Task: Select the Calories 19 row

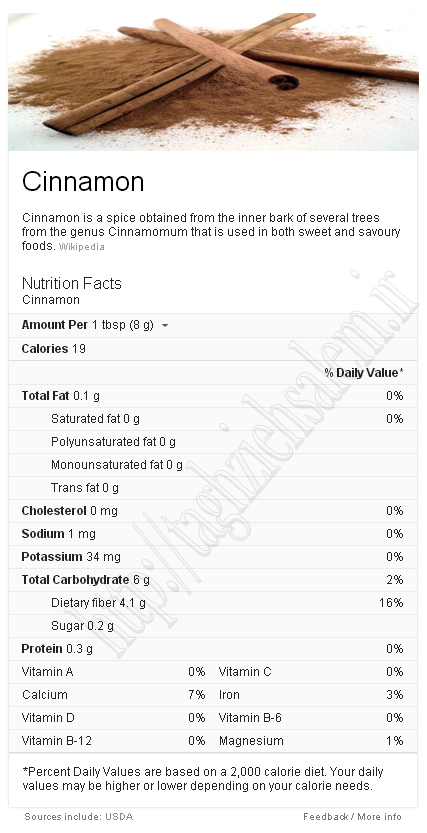Action: tap(213, 349)
